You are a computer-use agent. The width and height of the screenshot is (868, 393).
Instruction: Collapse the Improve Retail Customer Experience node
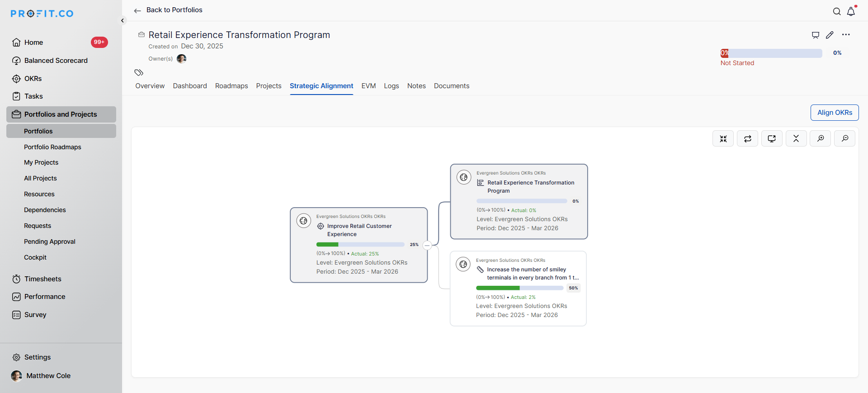coord(427,246)
